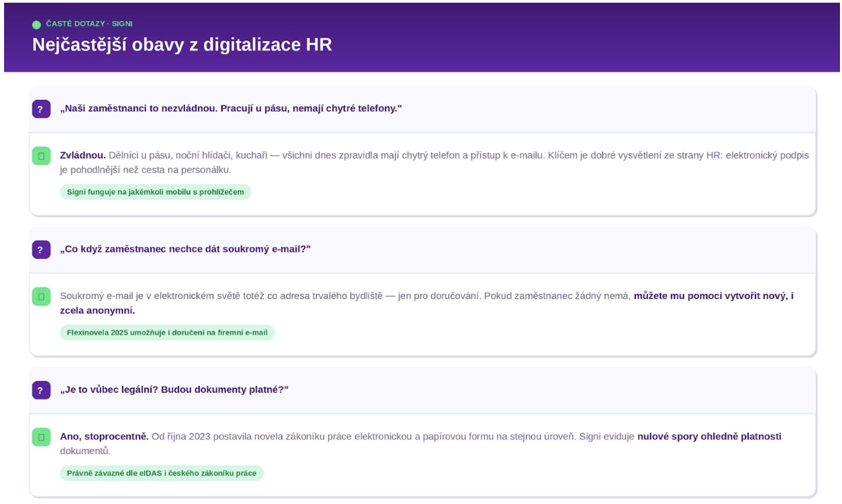Image resolution: width=842 pixels, height=504 pixels.
Task: Click green answer icon next to "Ano, stoprocentně."
Action: coord(41,437)
